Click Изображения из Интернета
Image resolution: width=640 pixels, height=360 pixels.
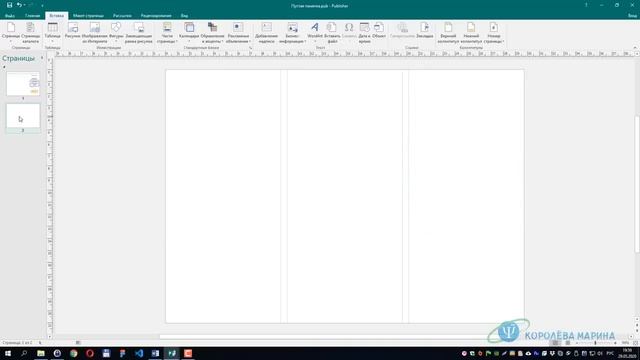95,33
